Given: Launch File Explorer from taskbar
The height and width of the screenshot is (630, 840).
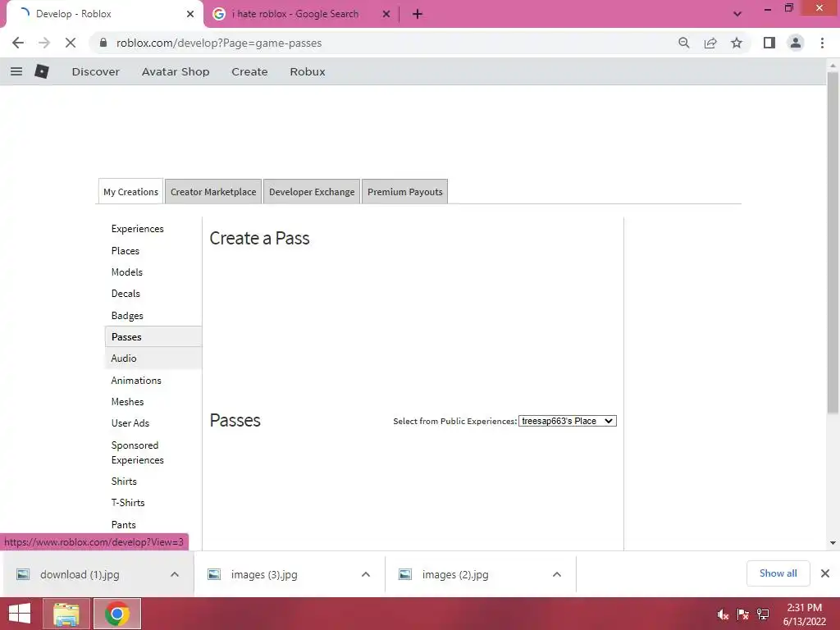Looking at the screenshot, I should 66,614.
